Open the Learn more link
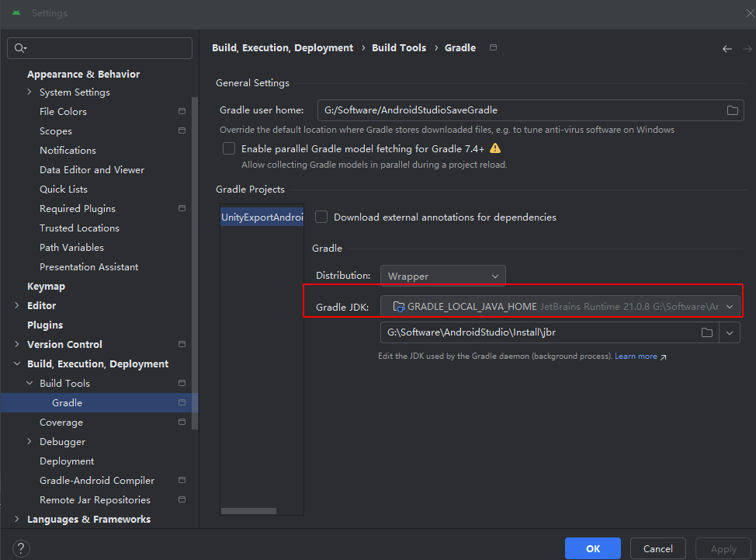This screenshot has width=756, height=560. click(x=636, y=356)
